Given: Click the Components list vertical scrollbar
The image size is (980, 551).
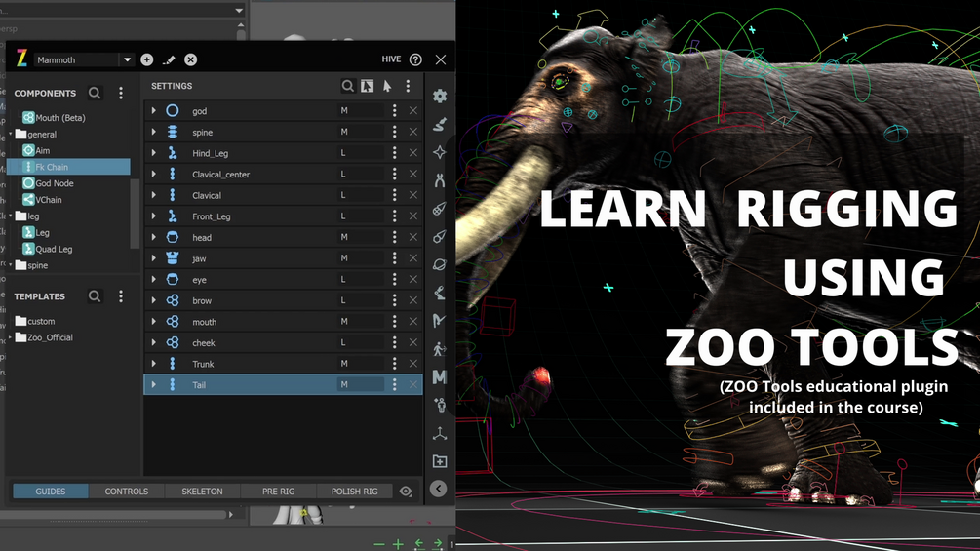Looking at the screenshot, I should tap(134, 214).
